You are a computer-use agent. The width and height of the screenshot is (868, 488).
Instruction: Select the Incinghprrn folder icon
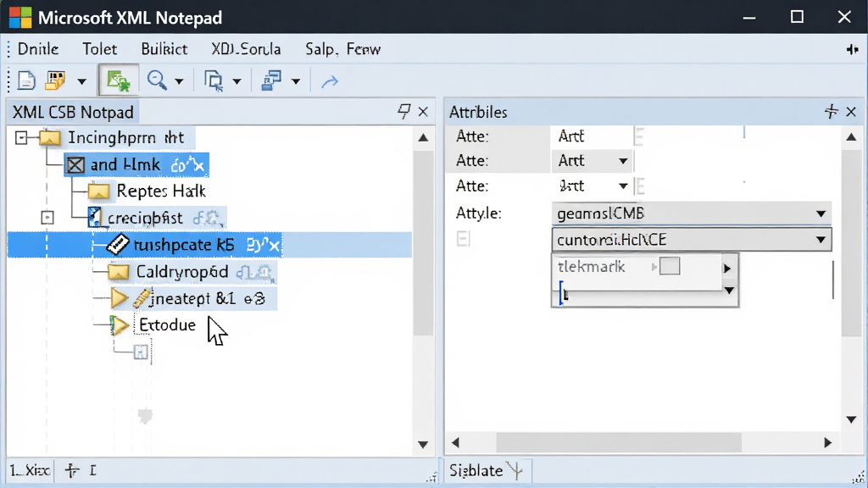click(x=50, y=138)
